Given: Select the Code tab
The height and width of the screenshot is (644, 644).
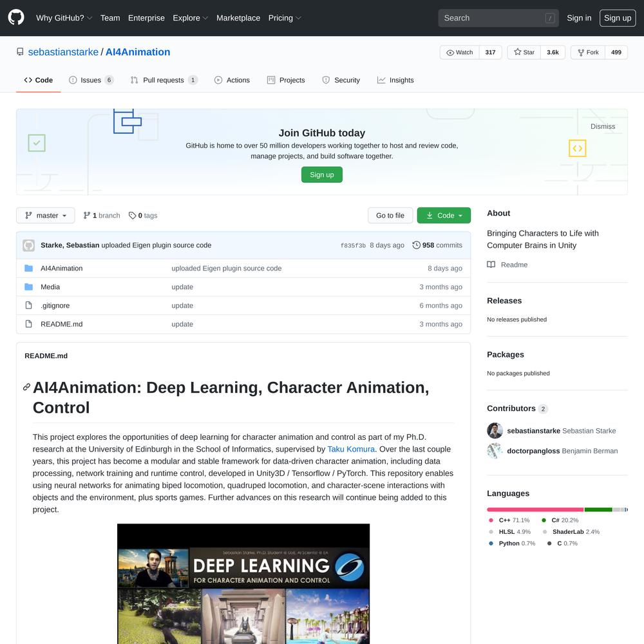Looking at the screenshot, I should [38, 80].
